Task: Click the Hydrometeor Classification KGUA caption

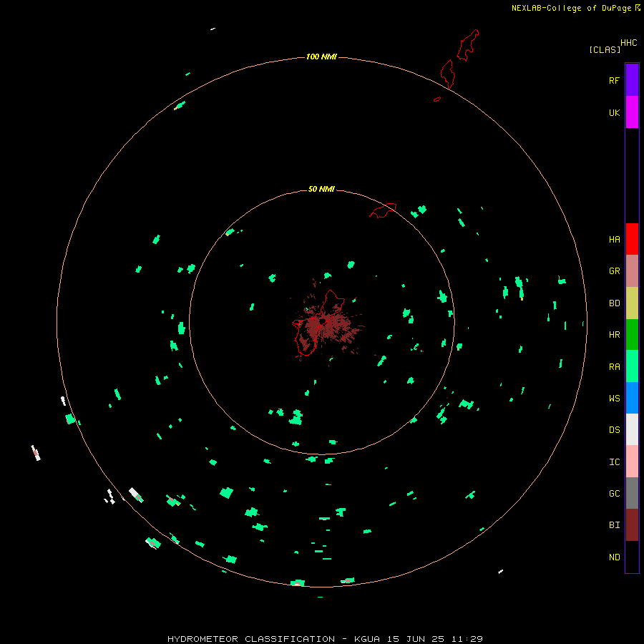Action: click(325, 639)
